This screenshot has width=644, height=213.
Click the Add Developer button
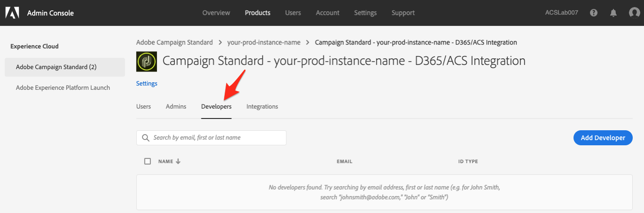(x=603, y=138)
